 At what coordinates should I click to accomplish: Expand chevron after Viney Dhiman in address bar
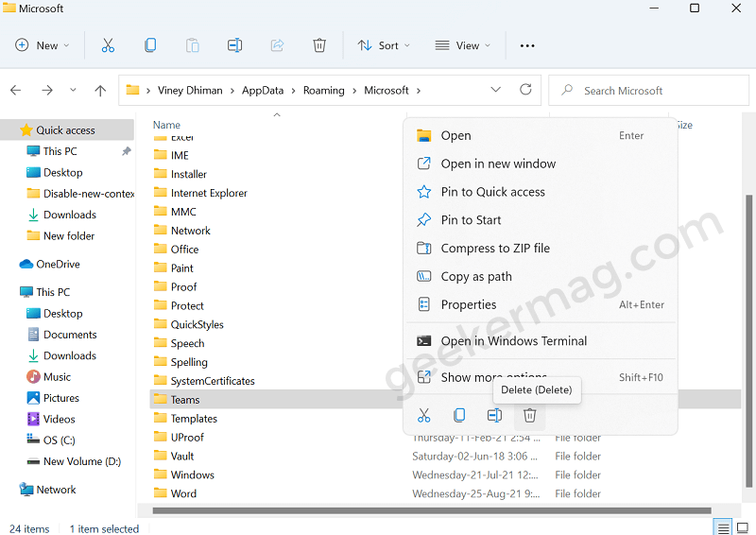pos(232,91)
